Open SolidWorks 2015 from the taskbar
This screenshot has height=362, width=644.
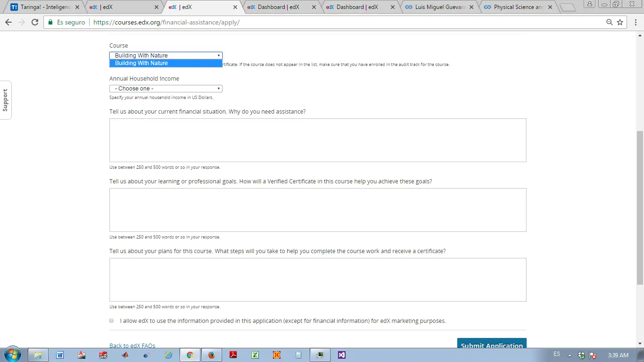103,355
